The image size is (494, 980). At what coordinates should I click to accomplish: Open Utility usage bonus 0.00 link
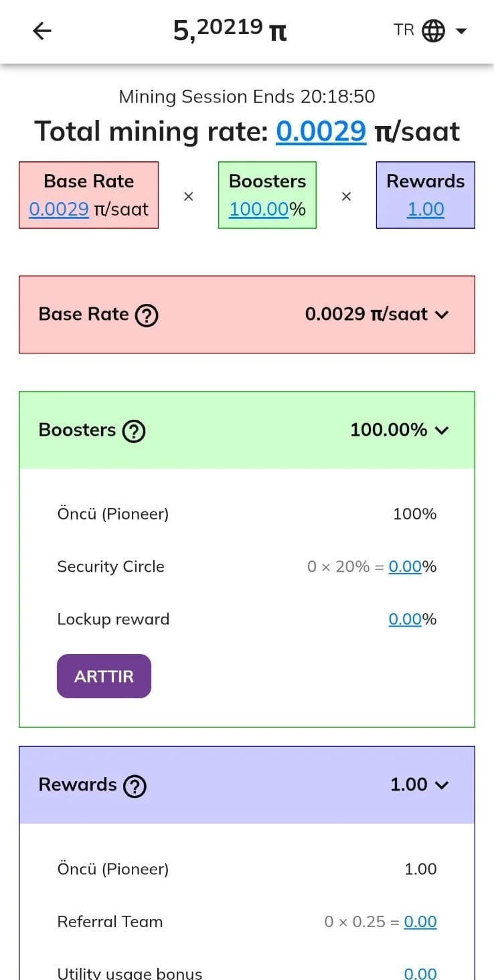[420, 973]
